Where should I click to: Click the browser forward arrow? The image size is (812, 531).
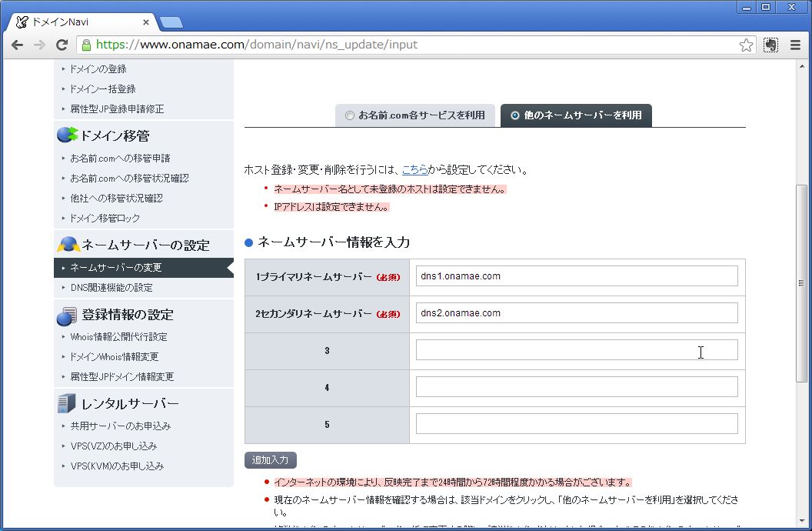tap(39, 45)
